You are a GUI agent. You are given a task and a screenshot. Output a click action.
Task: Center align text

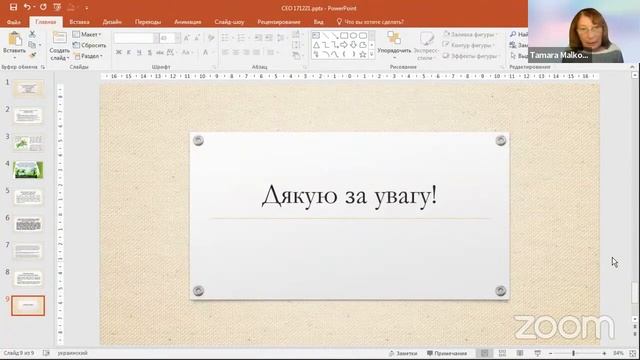236,52
